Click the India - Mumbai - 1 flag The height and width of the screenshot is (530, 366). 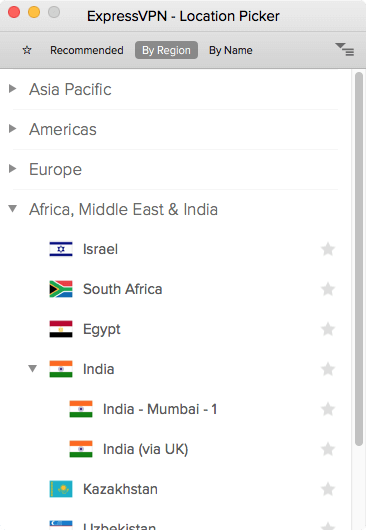tap(81, 409)
